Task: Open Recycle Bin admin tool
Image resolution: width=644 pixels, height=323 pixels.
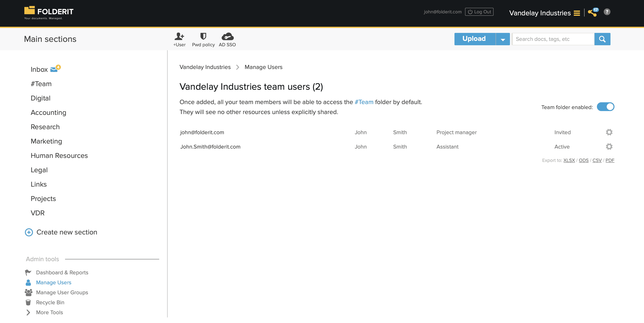Action: [50, 302]
